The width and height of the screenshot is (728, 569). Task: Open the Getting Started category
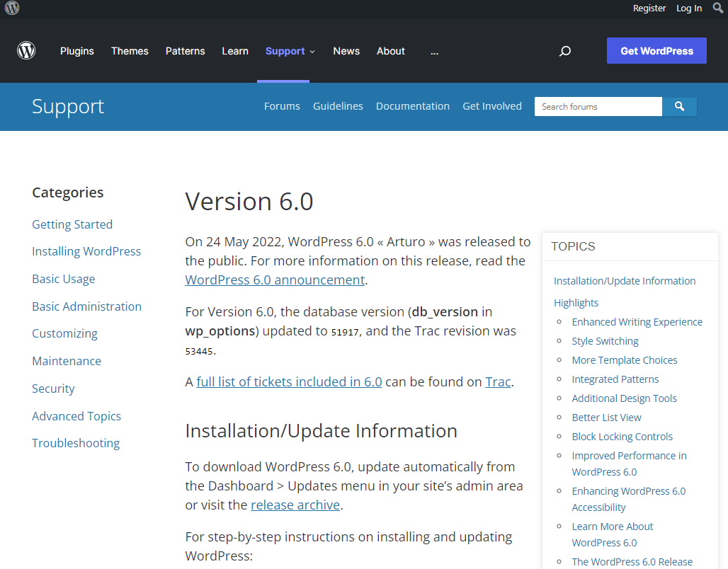(x=72, y=224)
